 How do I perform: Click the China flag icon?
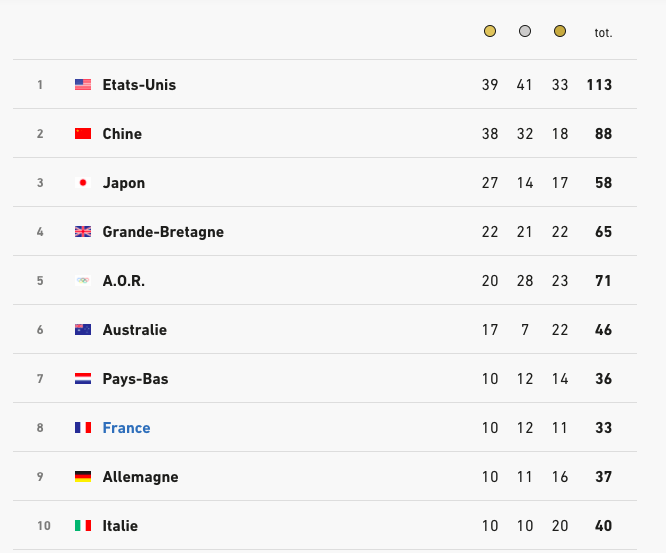tap(83, 134)
